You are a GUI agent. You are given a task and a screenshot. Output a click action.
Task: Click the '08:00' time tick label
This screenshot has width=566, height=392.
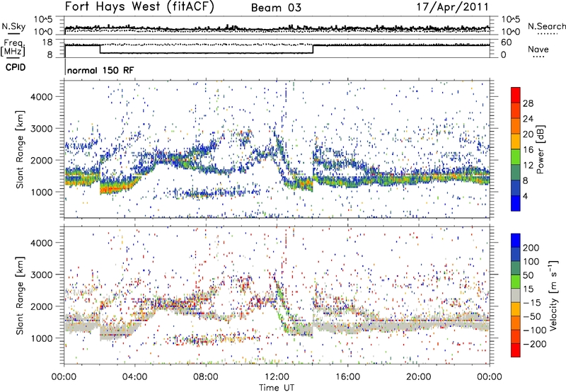206,377
